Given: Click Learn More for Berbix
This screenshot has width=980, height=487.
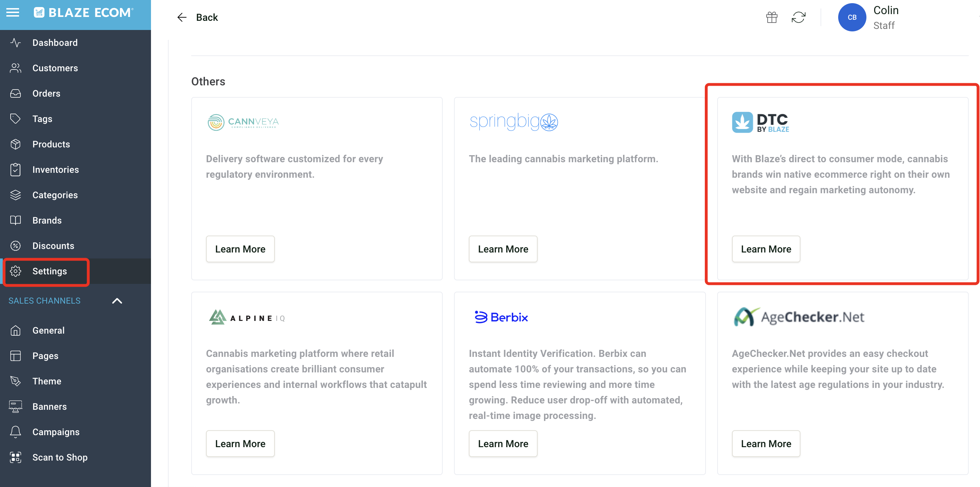Looking at the screenshot, I should pyautogui.click(x=503, y=444).
